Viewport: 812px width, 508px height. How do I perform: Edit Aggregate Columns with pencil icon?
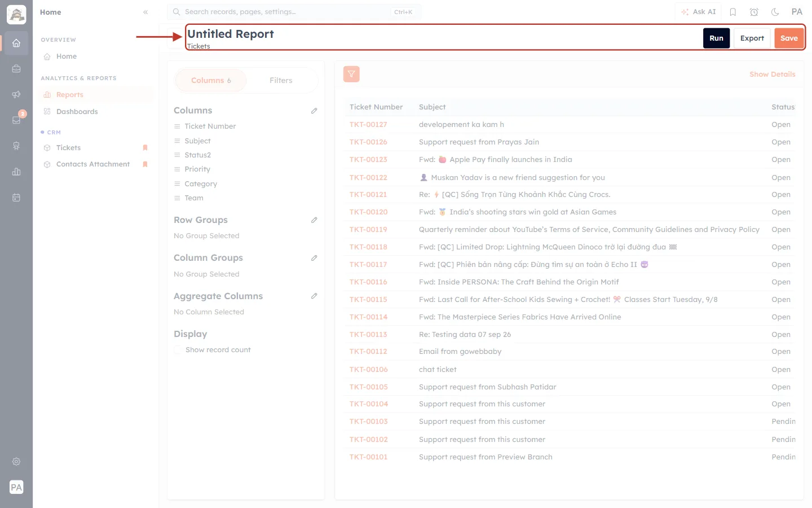click(x=314, y=296)
